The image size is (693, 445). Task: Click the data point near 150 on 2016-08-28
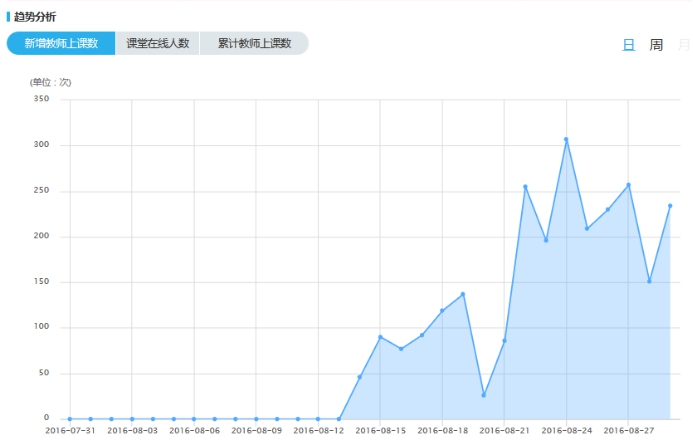(x=649, y=281)
